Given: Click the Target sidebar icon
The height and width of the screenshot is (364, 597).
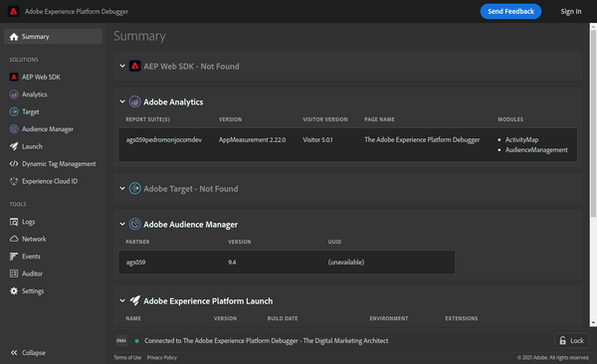Looking at the screenshot, I should [14, 111].
